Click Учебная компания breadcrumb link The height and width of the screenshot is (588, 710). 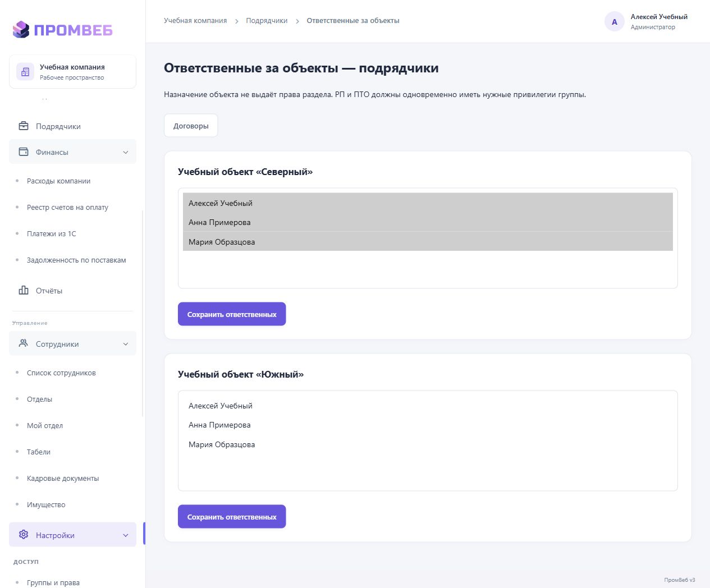[x=195, y=21]
